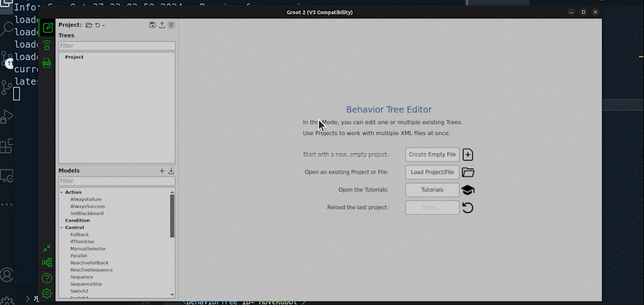Select the Sequence control node
Viewport: 644px width, 305px height.
pyautogui.click(x=82, y=277)
